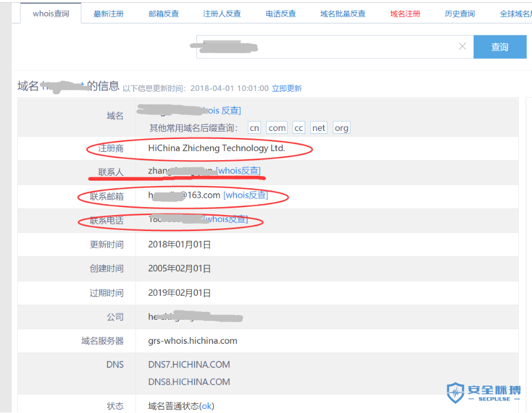This screenshot has width=532, height=413.
Task: Switch to the 邮箱反查 tab
Action: tap(164, 12)
